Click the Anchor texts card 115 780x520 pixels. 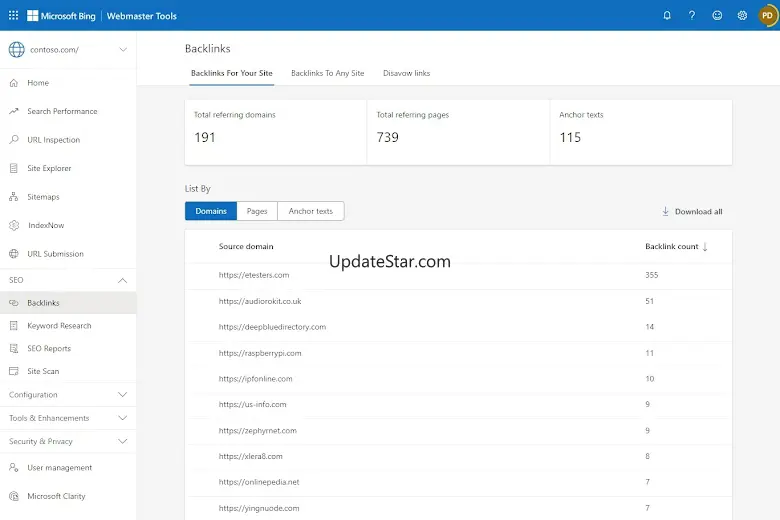641,132
